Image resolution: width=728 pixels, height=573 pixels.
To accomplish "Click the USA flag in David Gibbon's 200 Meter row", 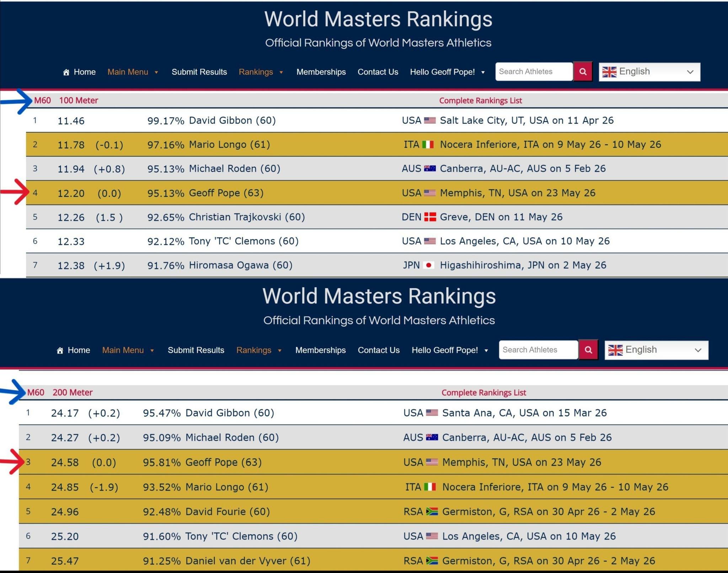I will point(432,413).
